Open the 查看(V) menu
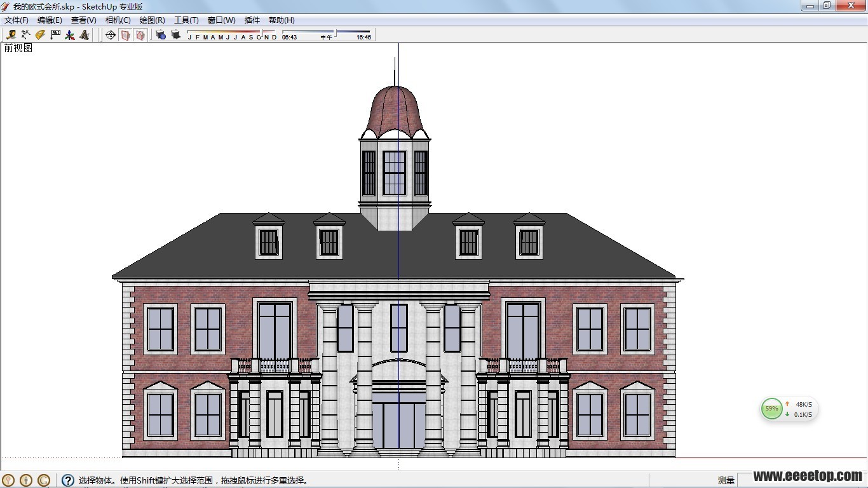868x488 pixels. (x=84, y=20)
